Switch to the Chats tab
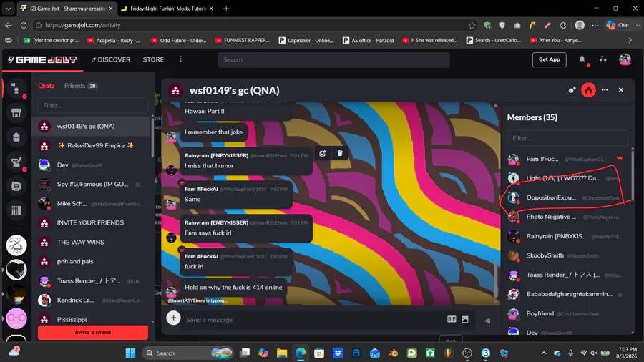The height and width of the screenshot is (362, 644). pyautogui.click(x=46, y=86)
